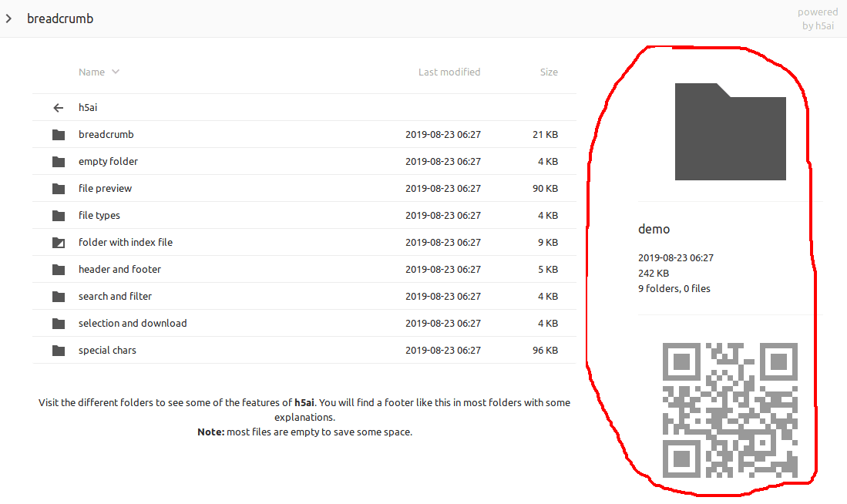The width and height of the screenshot is (847, 504).
Task: Toggle sort order with the arrow beside Name
Action: click(x=116, y=72)
